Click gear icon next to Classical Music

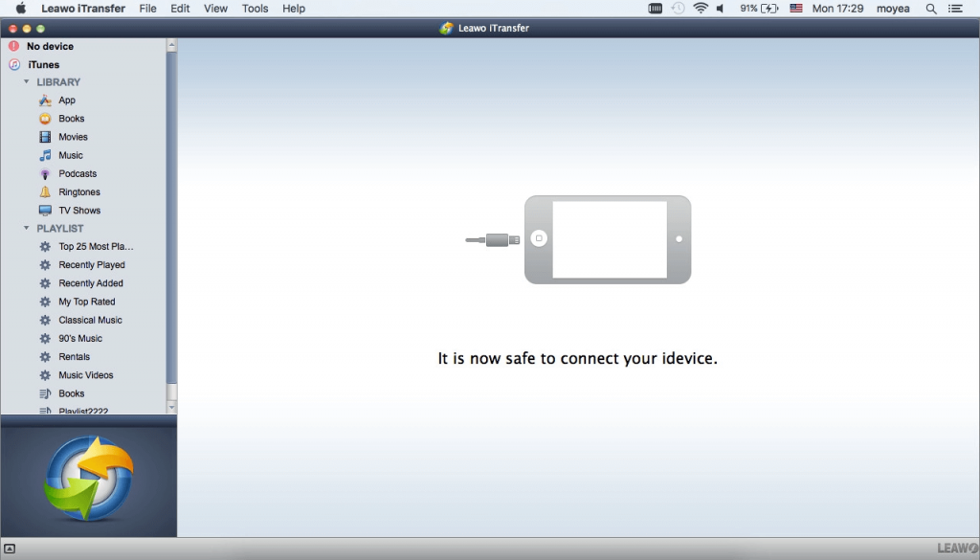(45, 320)
